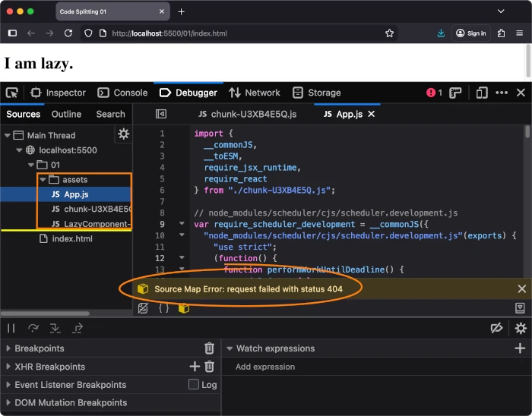This screenshot has height=416, width=532.
Task: Click line number 5 gutter to add breakpoint
Action: click(x=162, y=179)
